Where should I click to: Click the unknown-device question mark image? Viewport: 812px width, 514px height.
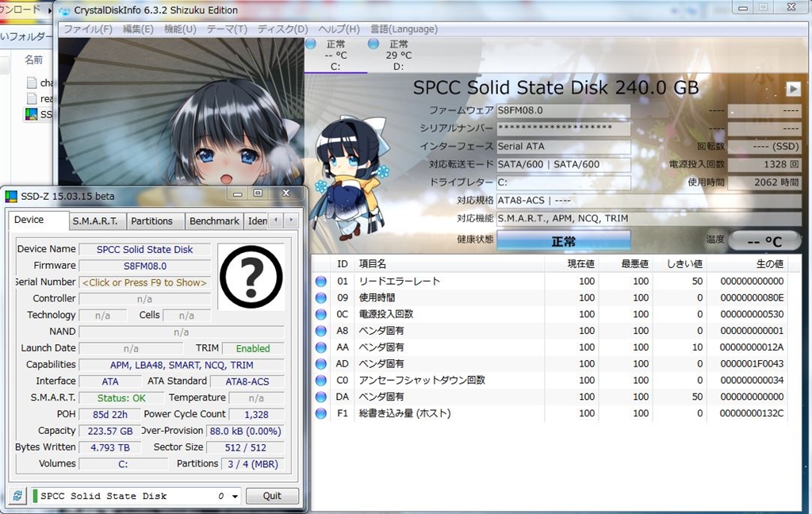(251, 277)
